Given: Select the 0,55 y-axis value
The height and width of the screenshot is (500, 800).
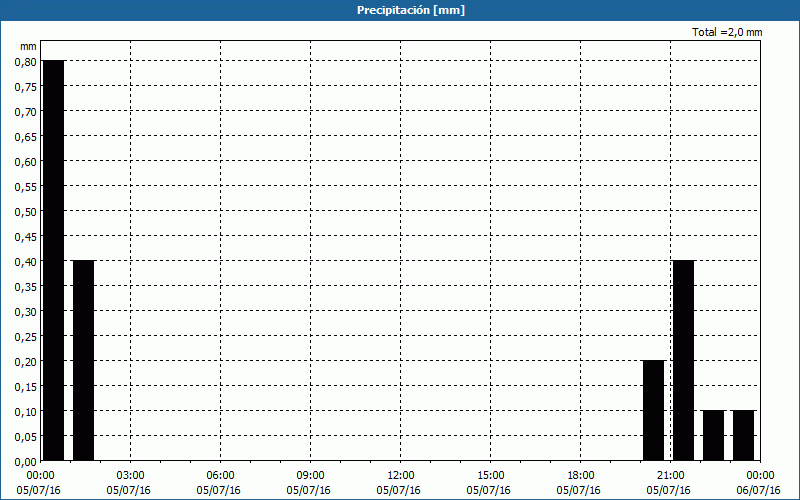Looking at the screenshot, I should coord(26,187).
